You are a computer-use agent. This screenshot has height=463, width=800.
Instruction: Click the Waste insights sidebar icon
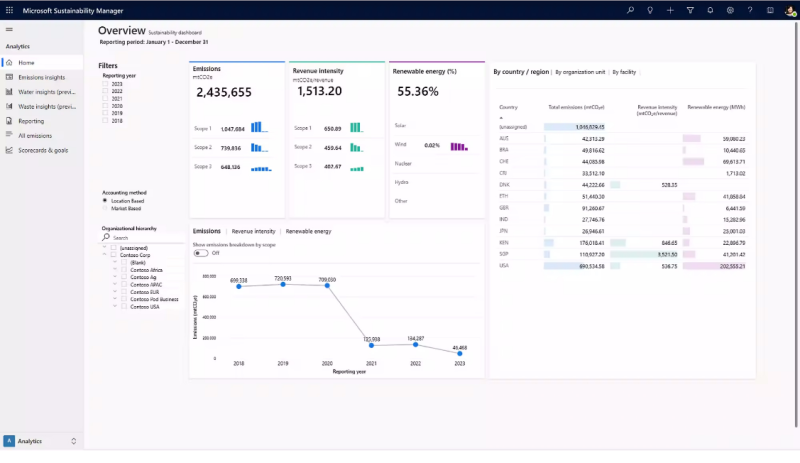[x=9, y=106]
